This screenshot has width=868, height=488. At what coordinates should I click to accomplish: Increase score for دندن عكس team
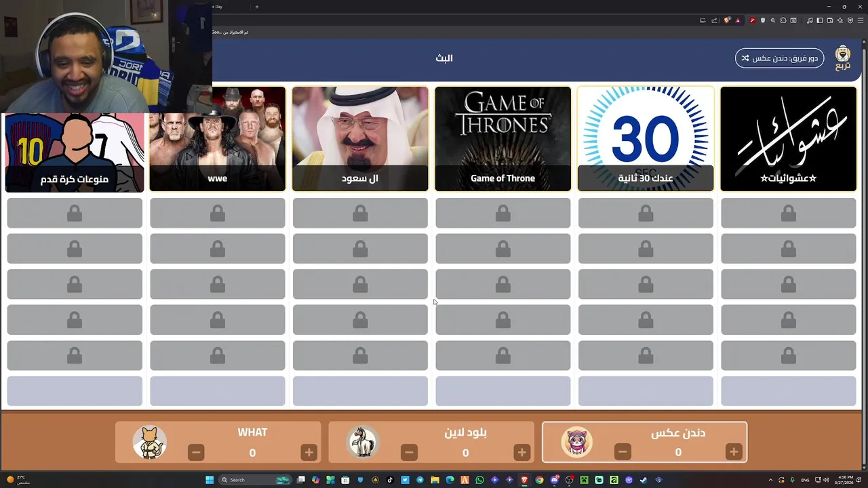pyautogui.click(x=733, y=452)
